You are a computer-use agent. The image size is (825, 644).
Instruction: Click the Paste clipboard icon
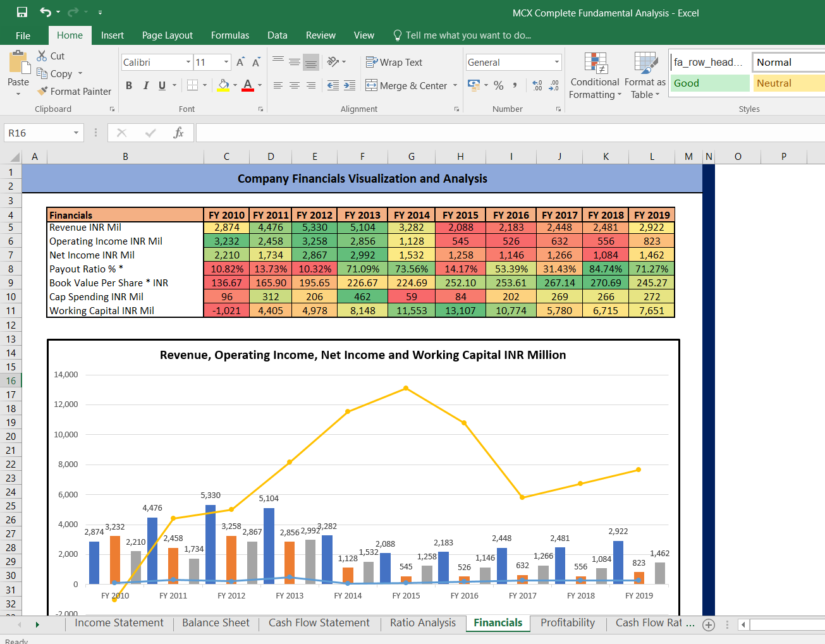[x=18, y=62]
